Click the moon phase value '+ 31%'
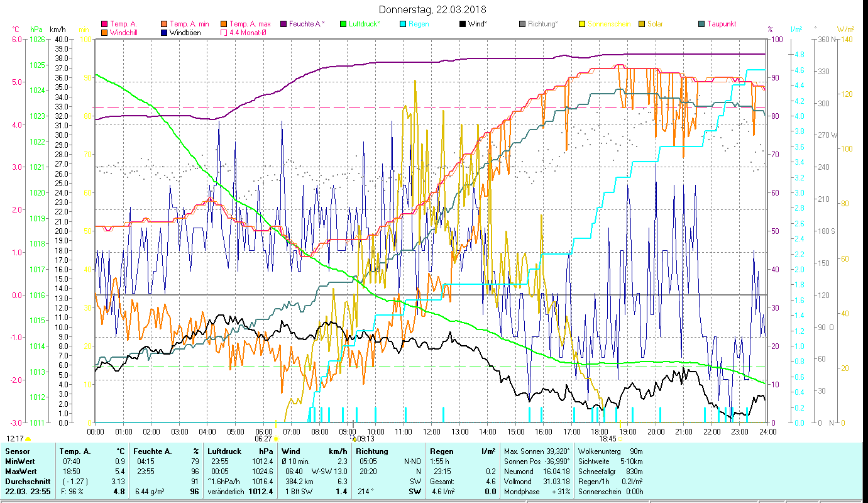 point(561,492)
